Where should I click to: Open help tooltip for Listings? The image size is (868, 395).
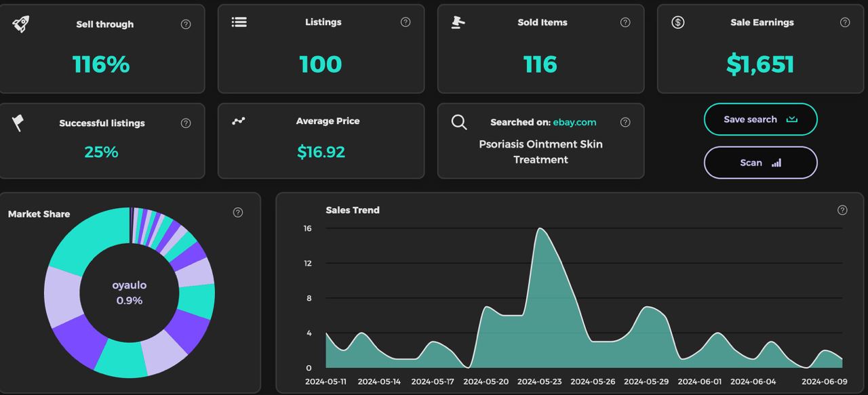coord(406,22)
